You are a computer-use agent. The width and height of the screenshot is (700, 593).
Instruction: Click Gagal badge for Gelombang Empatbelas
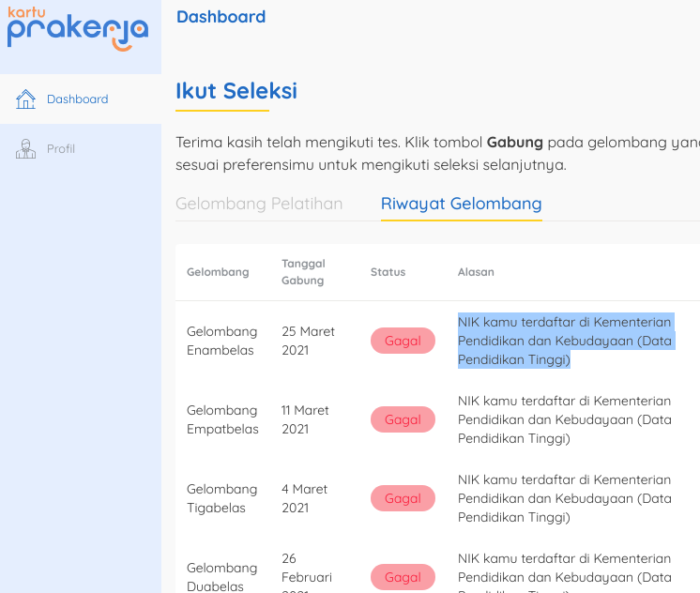click(403, 419)
